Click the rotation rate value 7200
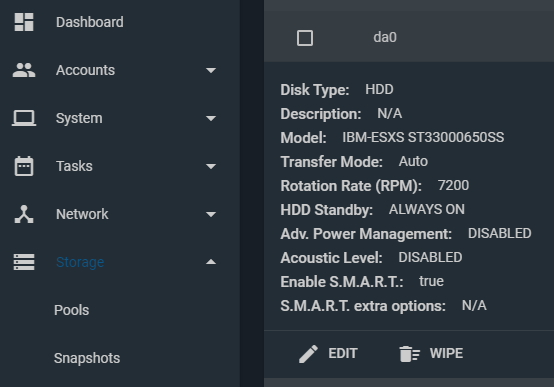The height and width of the screenshot is (387, 554). coord(453,185)
